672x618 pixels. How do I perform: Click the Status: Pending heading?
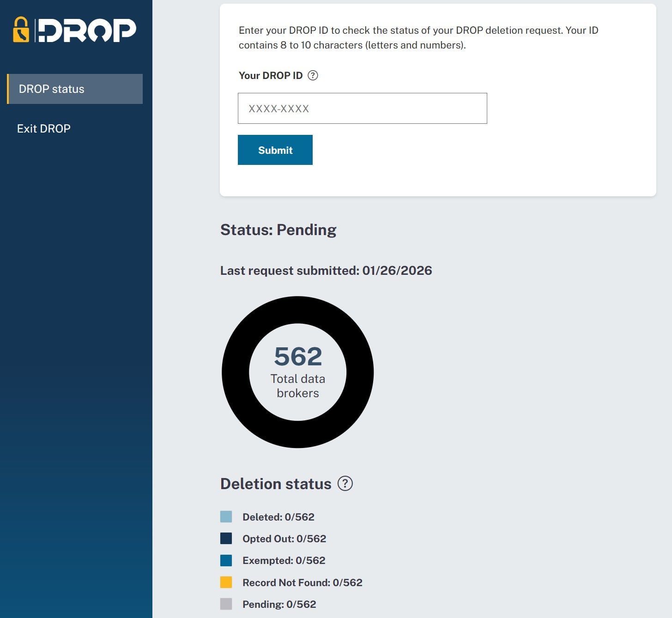[278, 230]
